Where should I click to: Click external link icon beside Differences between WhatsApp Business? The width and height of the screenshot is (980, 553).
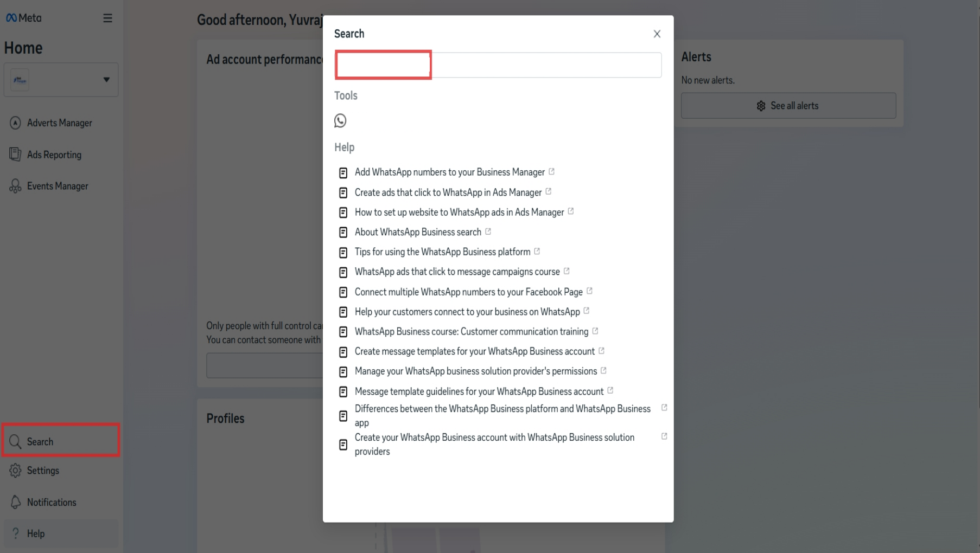tap(664, 408)
